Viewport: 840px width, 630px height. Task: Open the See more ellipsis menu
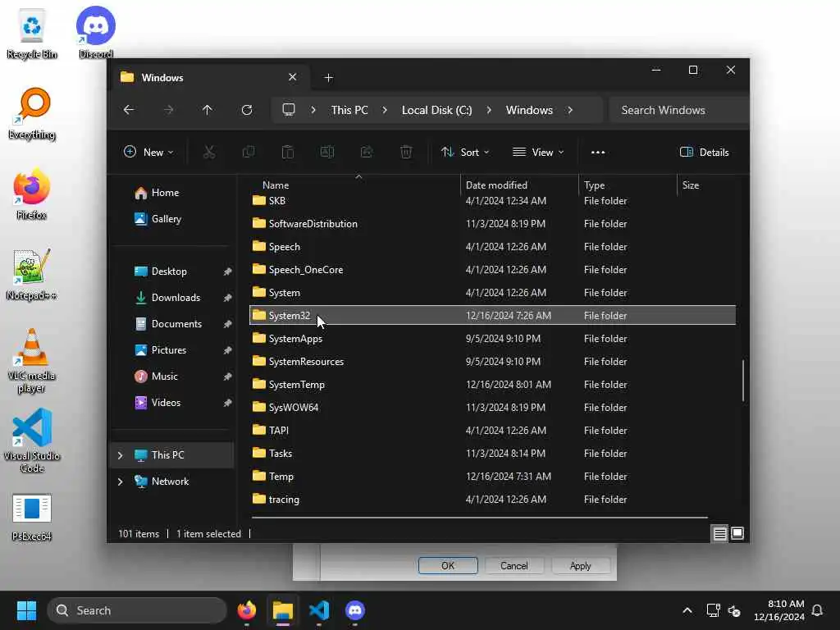(598, 152)
